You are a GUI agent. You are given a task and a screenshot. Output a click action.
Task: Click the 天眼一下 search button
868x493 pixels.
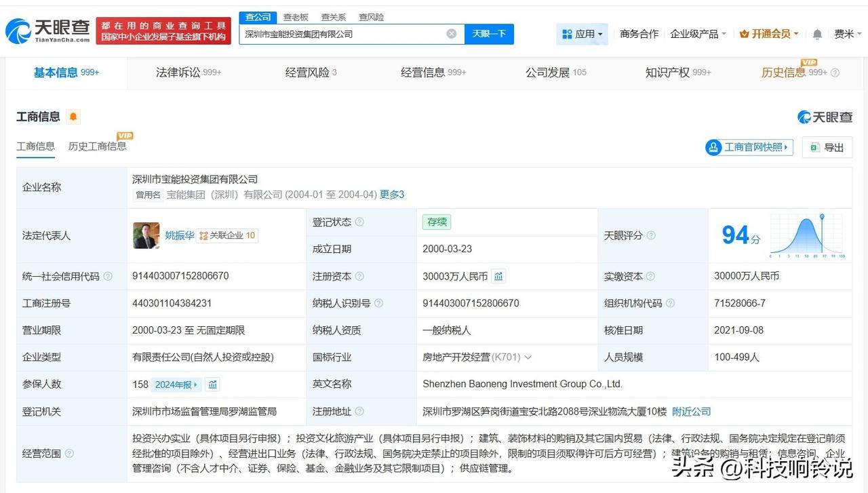click(489, 34)
